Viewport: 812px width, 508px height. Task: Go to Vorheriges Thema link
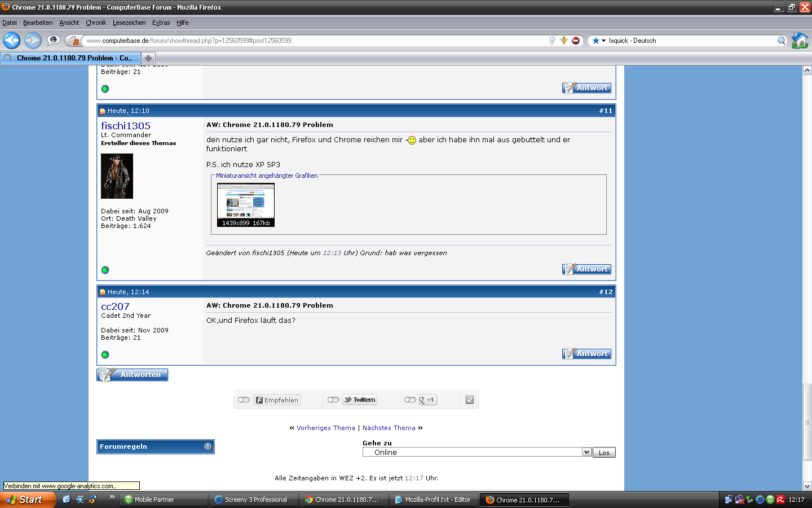[326, 428]
